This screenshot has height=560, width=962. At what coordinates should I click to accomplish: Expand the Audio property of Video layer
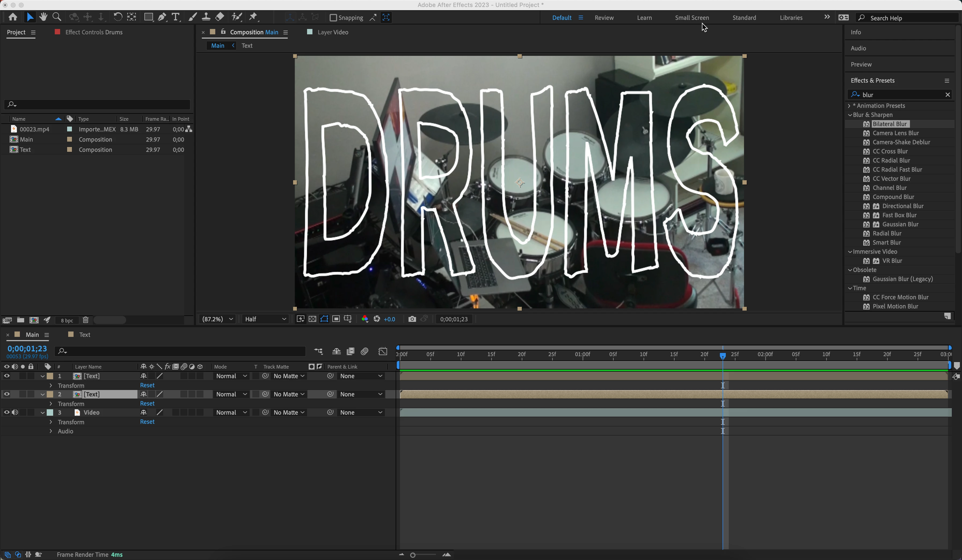click(x=51, y=431)
